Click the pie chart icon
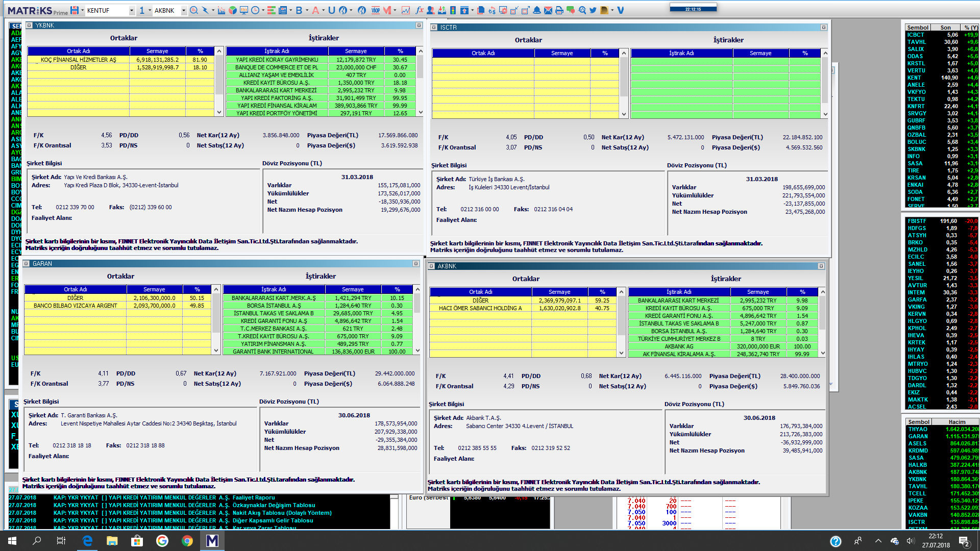This screenshot has width=980, height=551. (233, 10)
